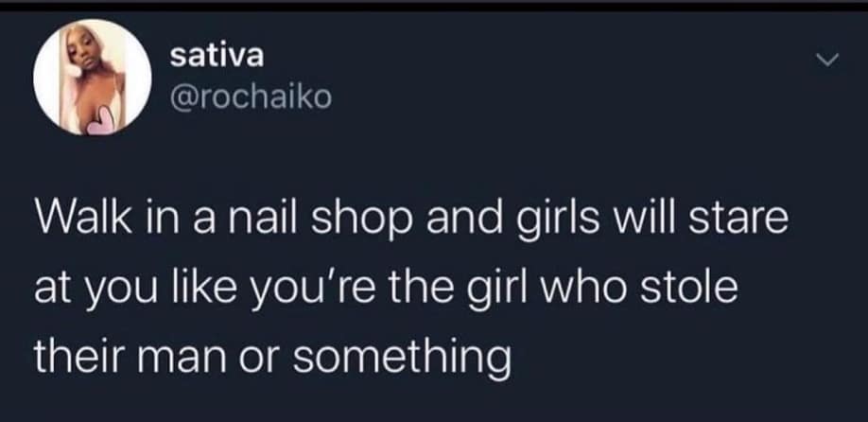Click the word 'man' in last line
The image size is (868, 422).
click(x=186, y=360)
